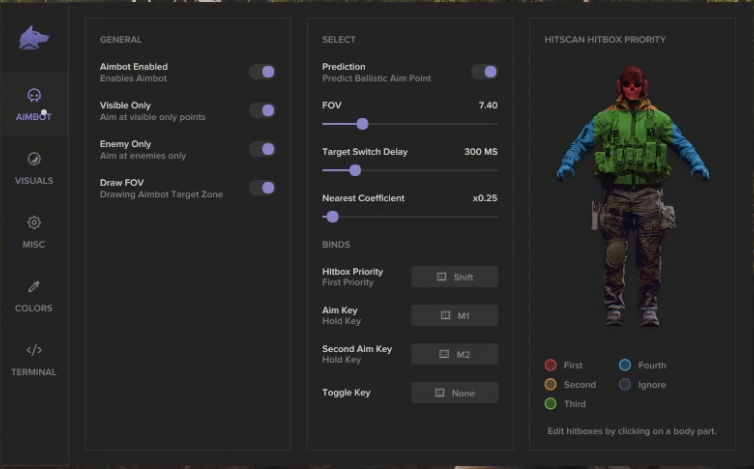Click the Target Switch Delay slider handle

(x=355, y=170)
